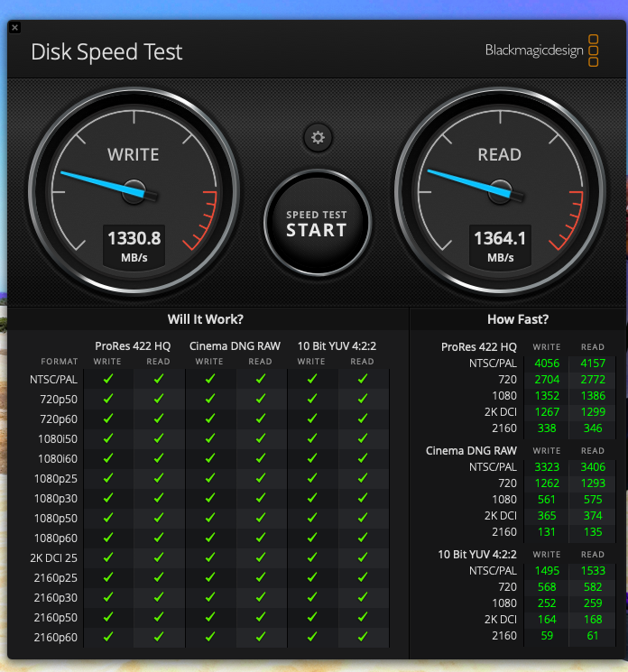
Task: Click 1080i50 ProRes 422 HQ write checkmark
Action: [x=108, y=438]
